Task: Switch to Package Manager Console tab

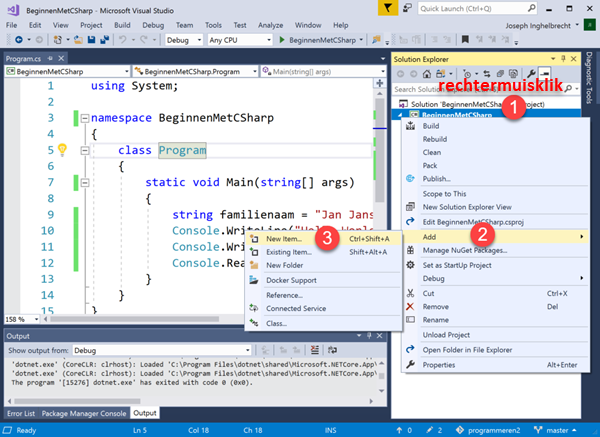Action: point(84,413)
